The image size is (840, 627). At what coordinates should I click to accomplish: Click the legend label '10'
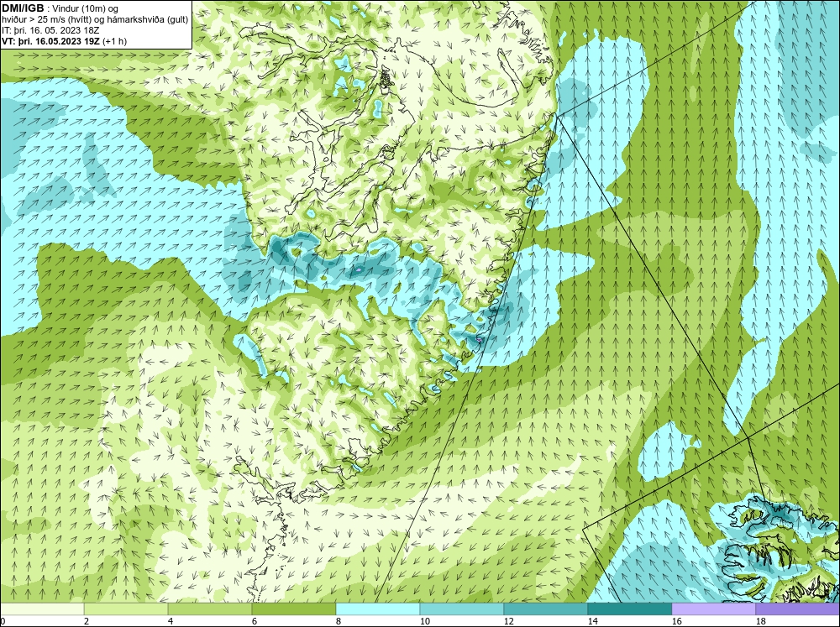(424, 621)
